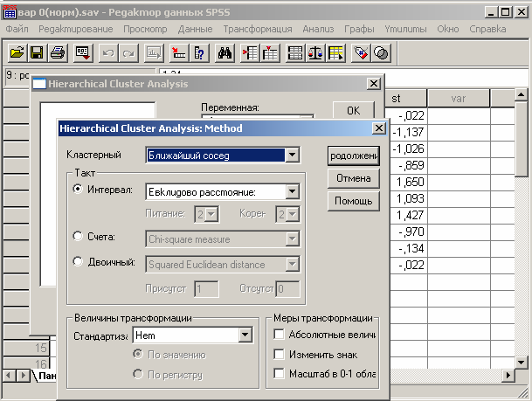This screenshot has width=532, height=401.
Task: Click the Go to Chart toolbar icon
Action: tap(154, 53)
